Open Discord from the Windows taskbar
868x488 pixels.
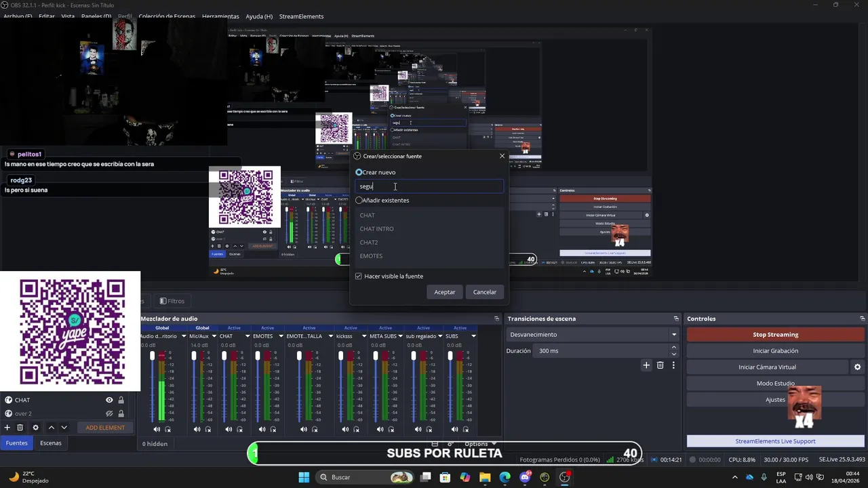coord(525,477)
